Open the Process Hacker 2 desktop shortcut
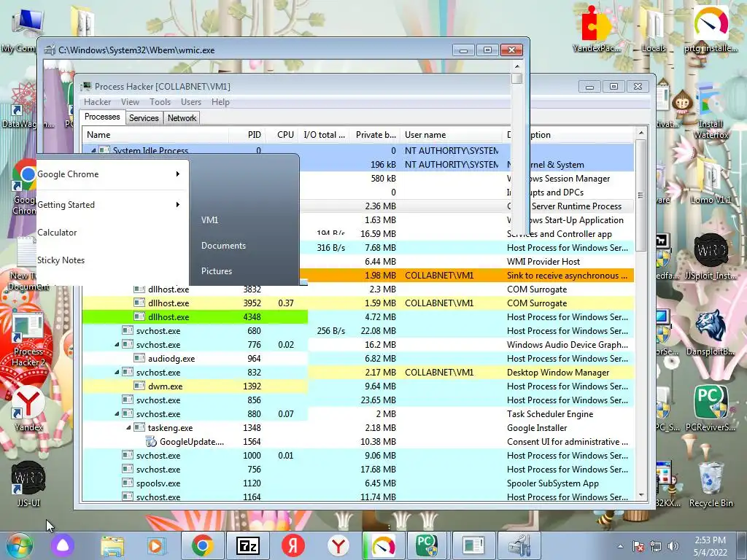This screenshot has height=560, width=747. [x=28, y=340]
